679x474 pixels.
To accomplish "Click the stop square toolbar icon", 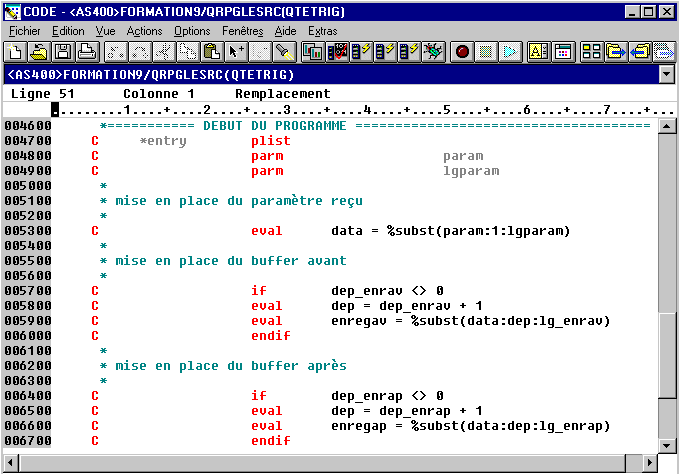I will (486, 51).
